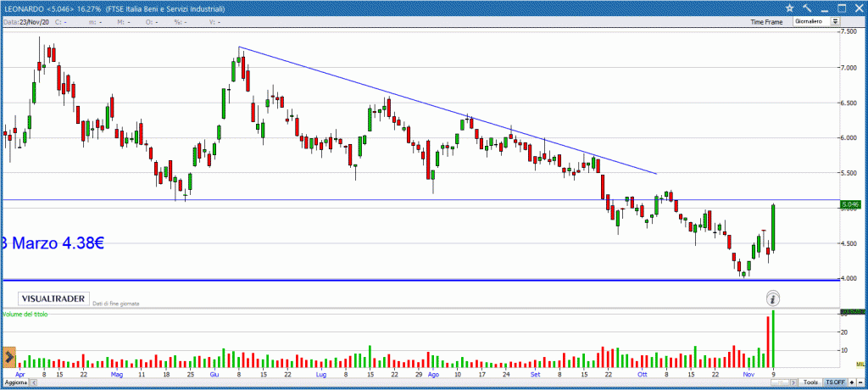Click the Aggiorna button

(14, 383)
